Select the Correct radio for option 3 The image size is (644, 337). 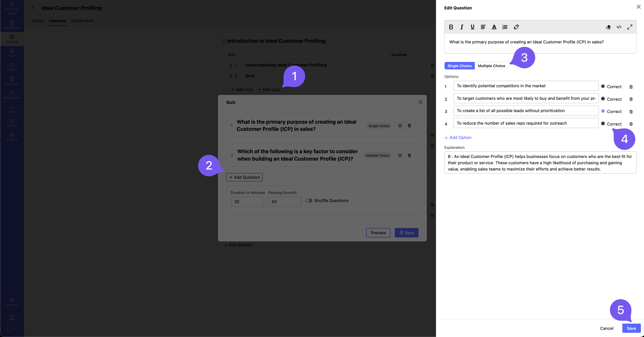pyautogui.click(x=603, y=111)
